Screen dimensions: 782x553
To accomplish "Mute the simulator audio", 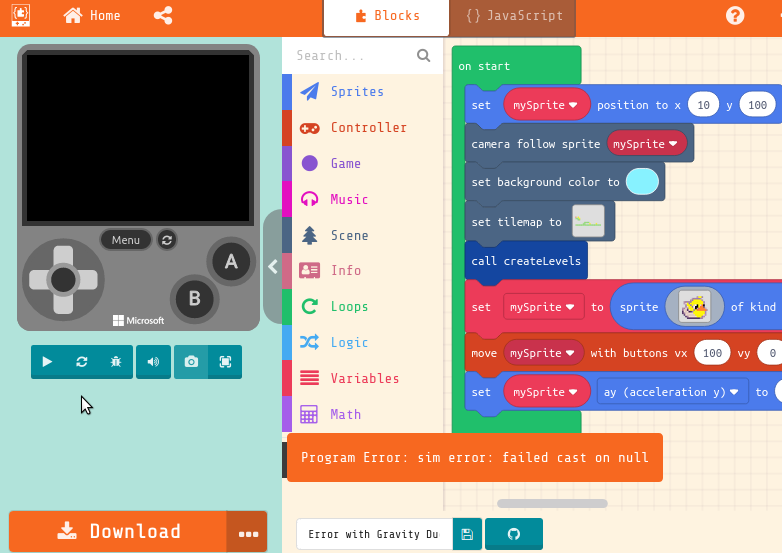I will [153, 362].
